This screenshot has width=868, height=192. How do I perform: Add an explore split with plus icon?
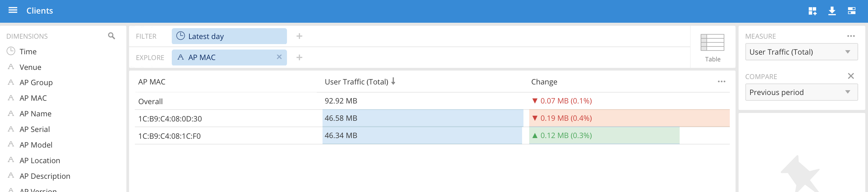pos(299,57)
